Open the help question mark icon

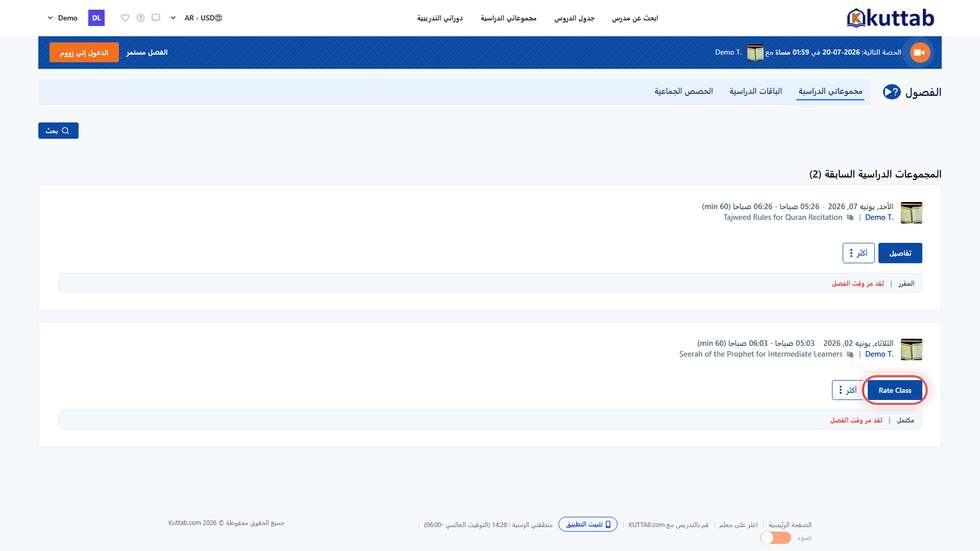[140, 18]
